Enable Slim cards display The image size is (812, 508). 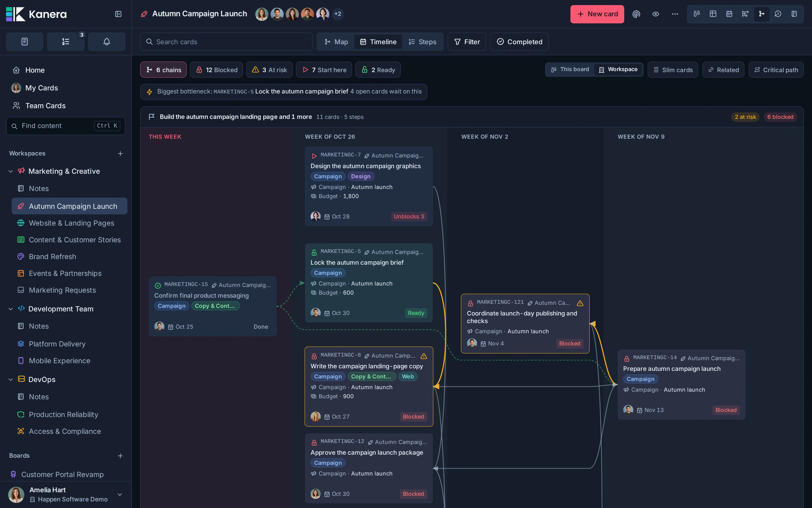[673, 70]
